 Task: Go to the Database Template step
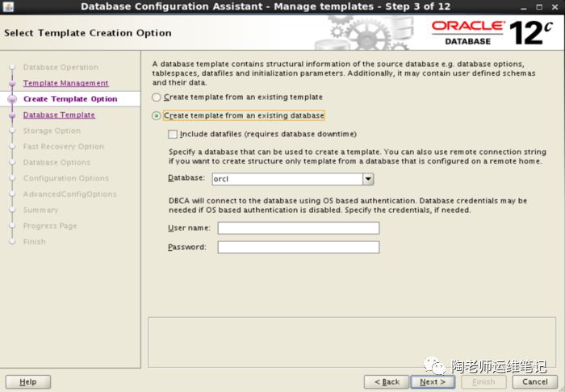pyautogui.click(x=59, y=115)
